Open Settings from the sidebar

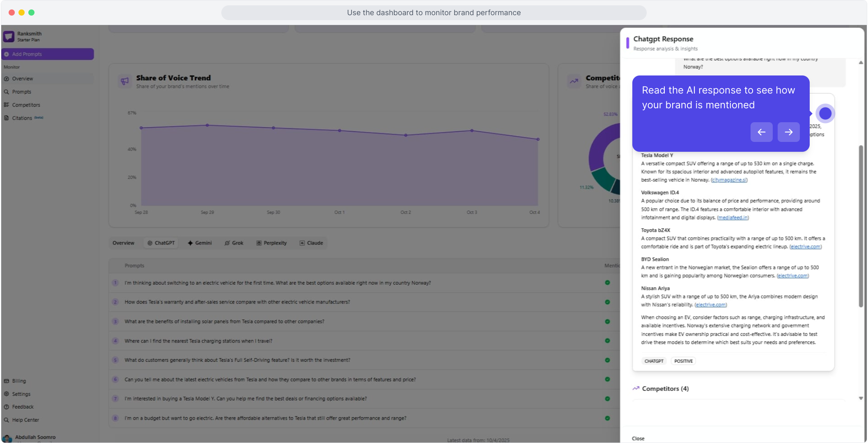pos(21,394)
